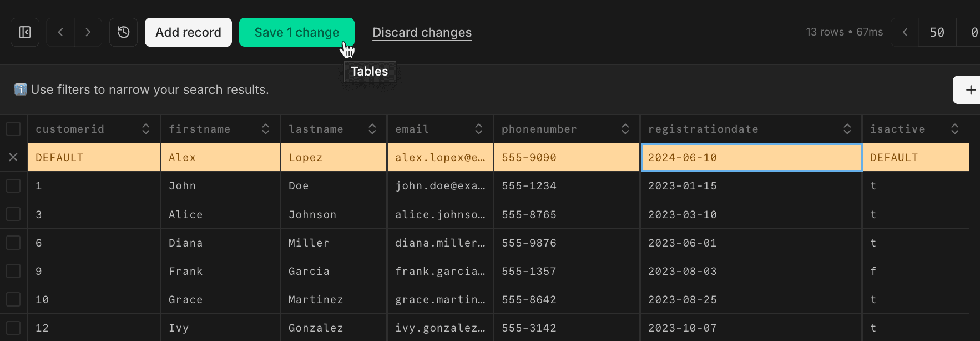
Task: Go forward with the right arrow icon
Action: 88,32
